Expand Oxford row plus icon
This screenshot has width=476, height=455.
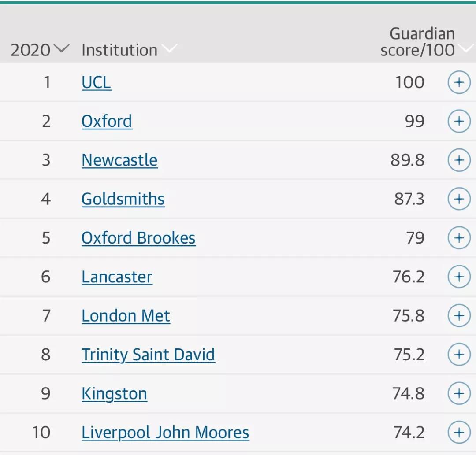[459, 121]
